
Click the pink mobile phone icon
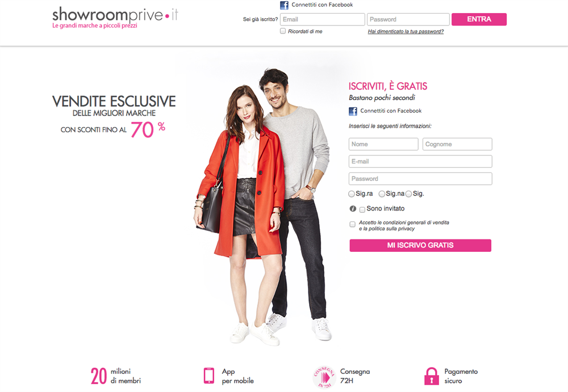click(x=209, y=376)
